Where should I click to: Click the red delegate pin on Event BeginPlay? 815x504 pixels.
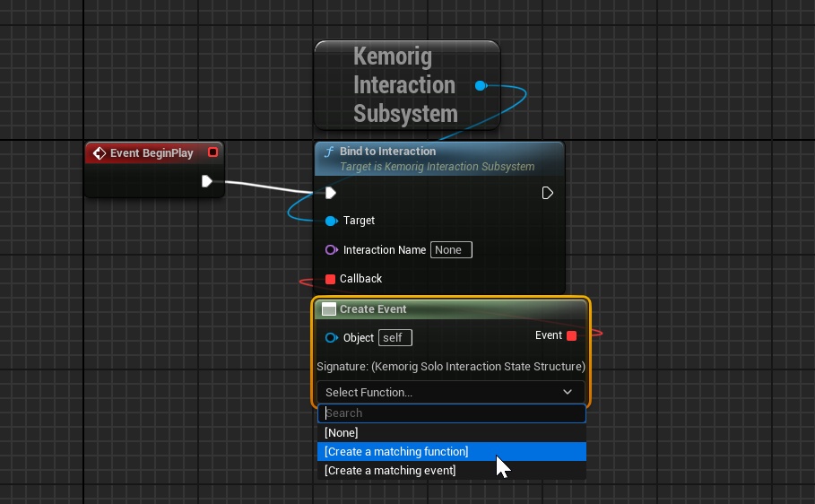(x=212, y=152)
